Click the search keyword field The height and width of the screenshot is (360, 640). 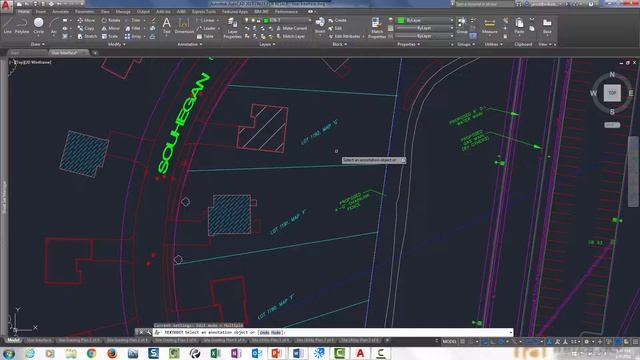click(x=484, y=4)
